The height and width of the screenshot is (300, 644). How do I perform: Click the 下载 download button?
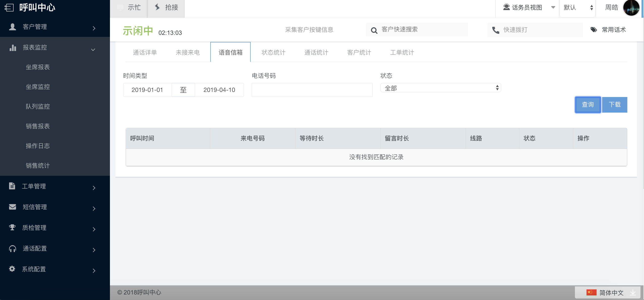tap(614, 105)
